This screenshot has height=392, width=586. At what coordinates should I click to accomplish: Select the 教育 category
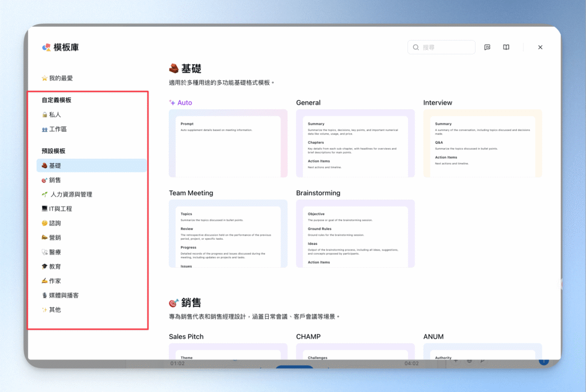(51, 267)
